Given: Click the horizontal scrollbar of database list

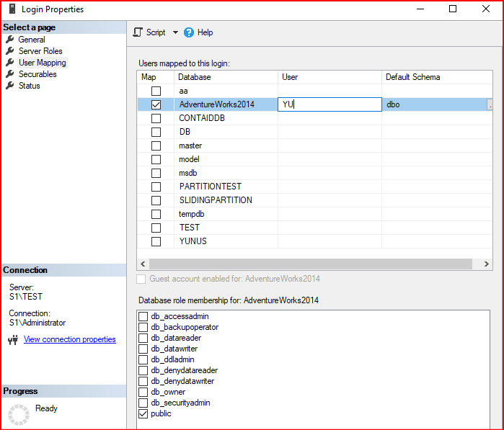Looking at the screenshot, I should click(x=310, y=264).
